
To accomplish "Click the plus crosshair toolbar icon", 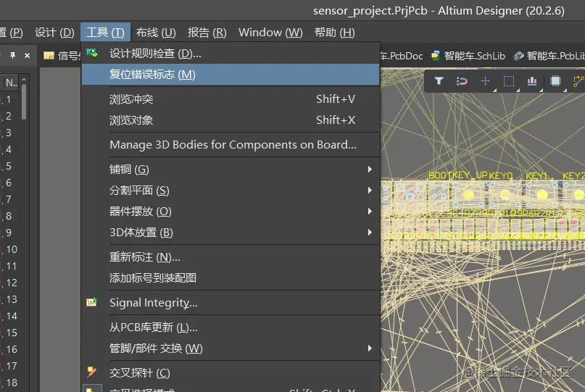I will point(486,81).
